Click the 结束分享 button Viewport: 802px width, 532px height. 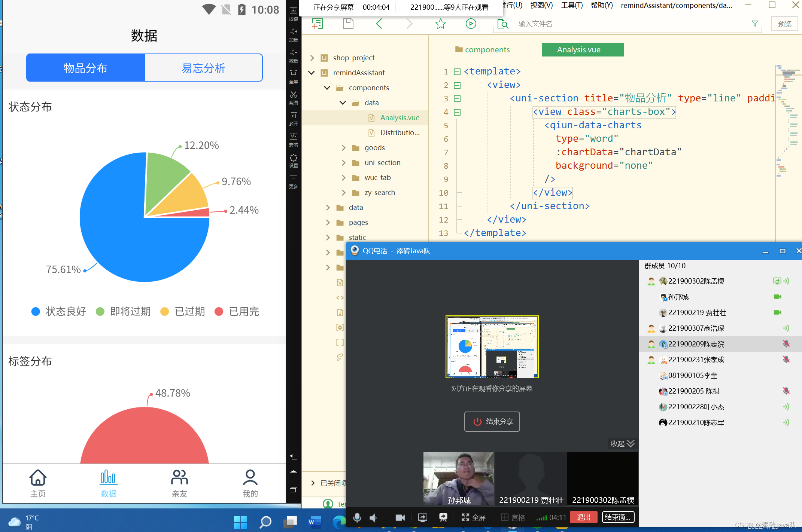(492, 422)
